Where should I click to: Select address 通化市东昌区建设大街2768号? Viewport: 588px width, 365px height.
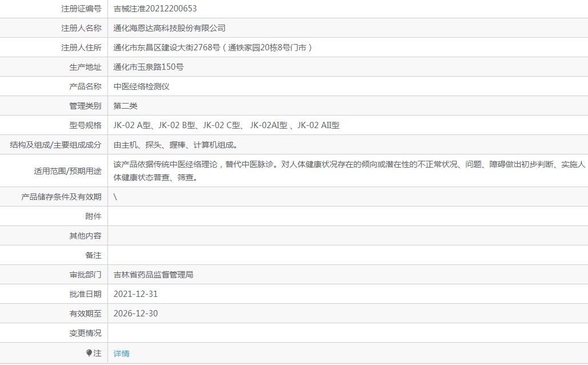click(x=167, y=47)
